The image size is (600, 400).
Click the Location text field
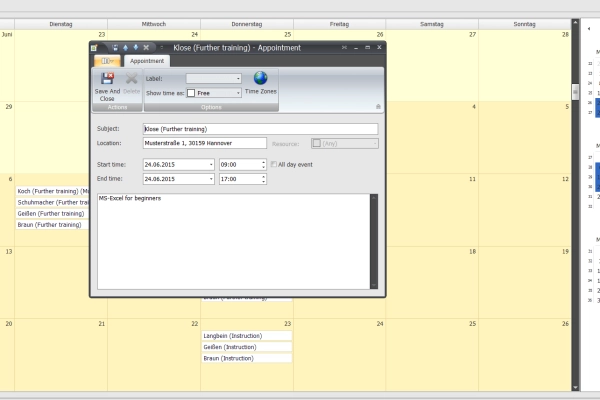(x=205, y=143)
